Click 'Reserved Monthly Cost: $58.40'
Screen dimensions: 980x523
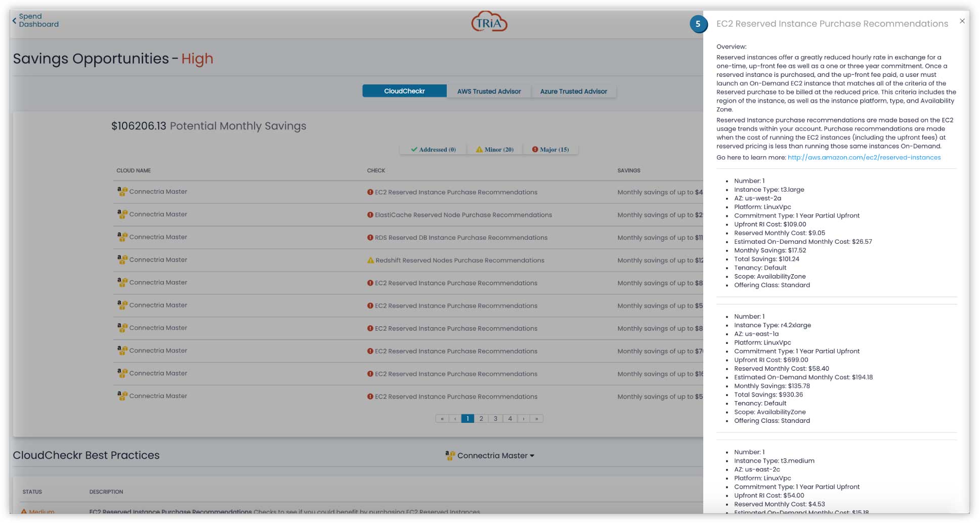[x=782, y=369]
